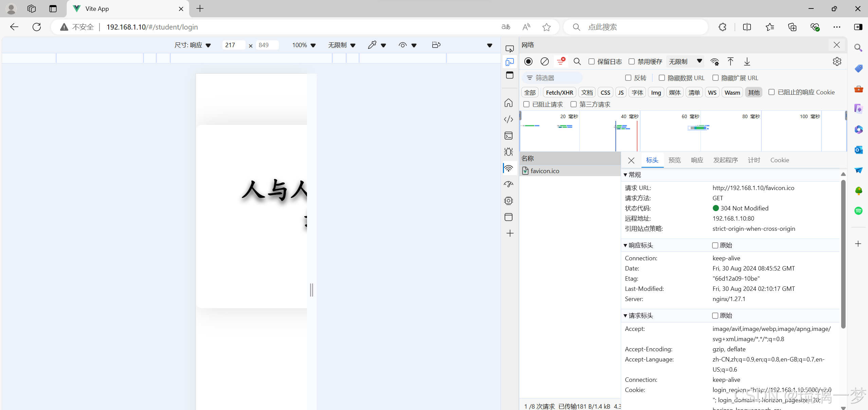The width and height of the screenshot is (868, 410).
Task: Enable 禁用缓存 disable cache checkbox
Action: point(632,61)
